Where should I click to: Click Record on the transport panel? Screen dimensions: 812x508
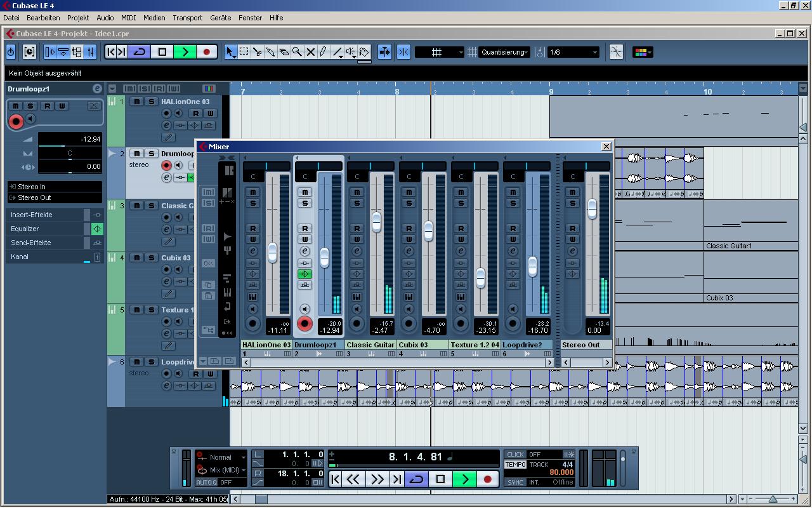coord(487,479)
